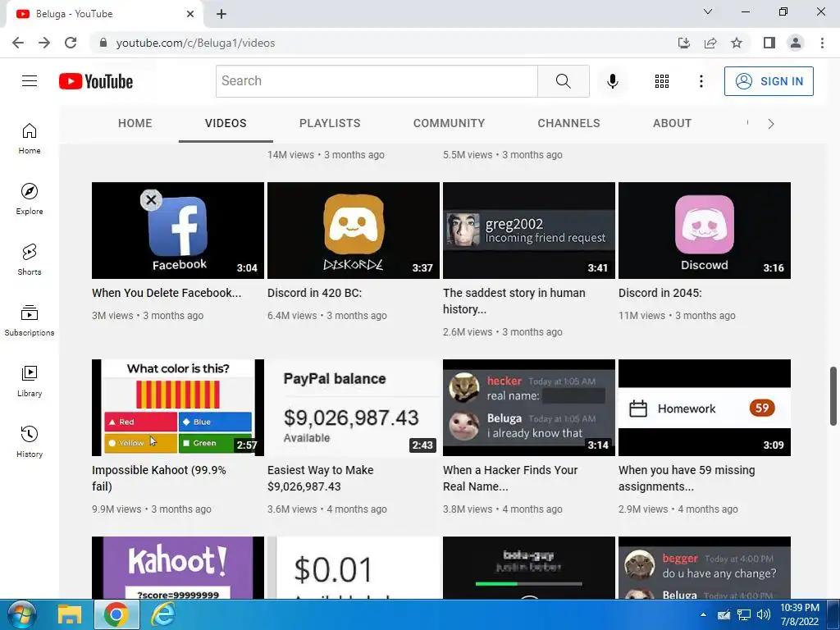
Task: Switch to the HOME channel tab
Action: [135, 123]
